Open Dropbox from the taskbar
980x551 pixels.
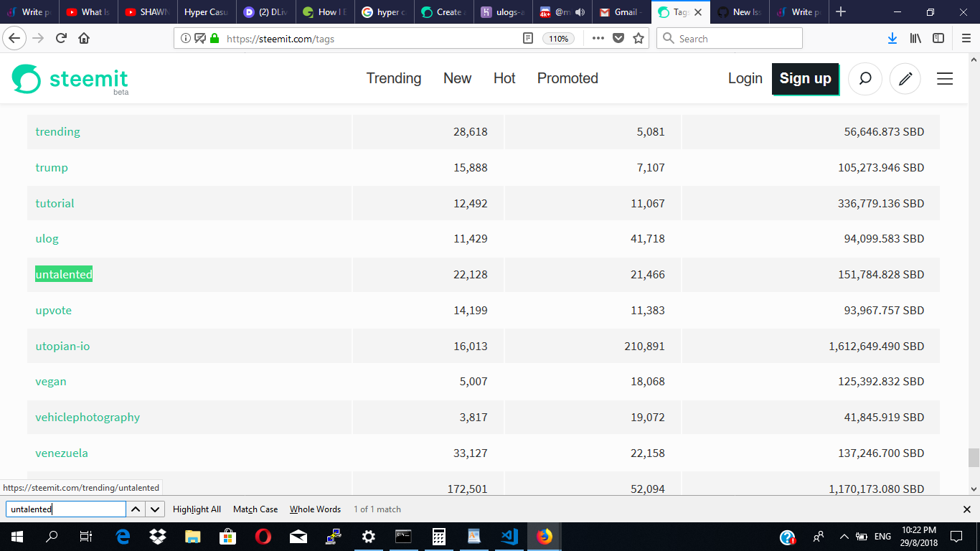pyautogui.click(x=158, y=536)
